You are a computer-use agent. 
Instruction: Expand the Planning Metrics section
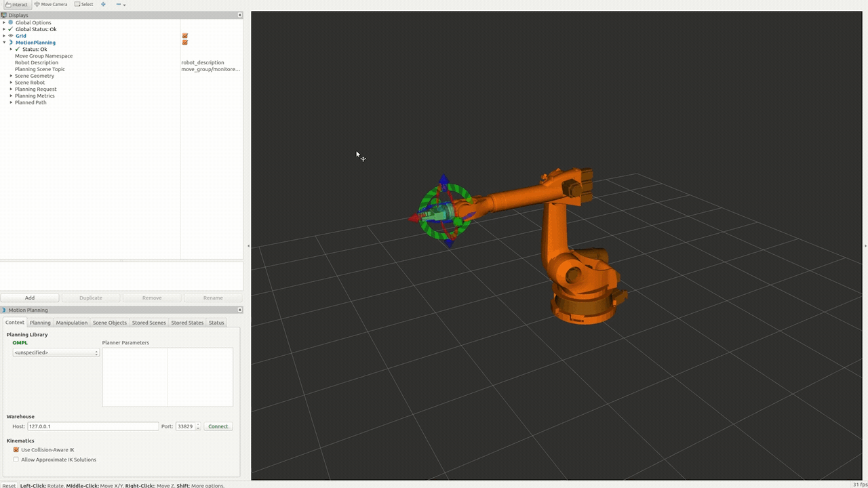(x=11, y=96)
